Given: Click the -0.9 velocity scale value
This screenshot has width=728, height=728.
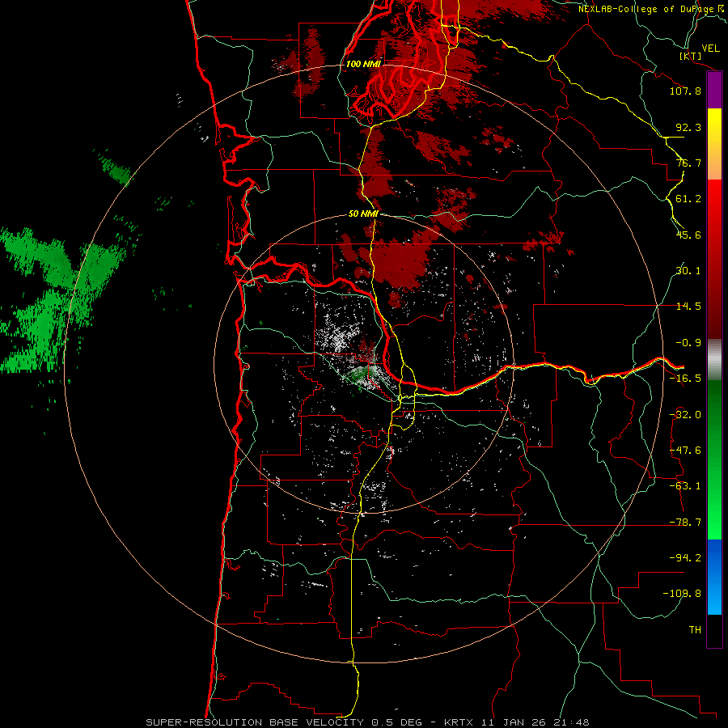Looking at the screenshot, I should 688,343.
